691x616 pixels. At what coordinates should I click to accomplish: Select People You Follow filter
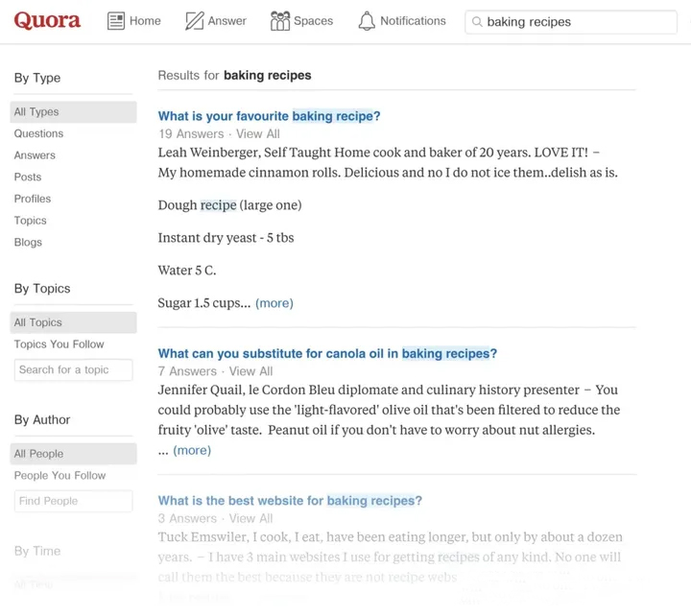(60, 476)
